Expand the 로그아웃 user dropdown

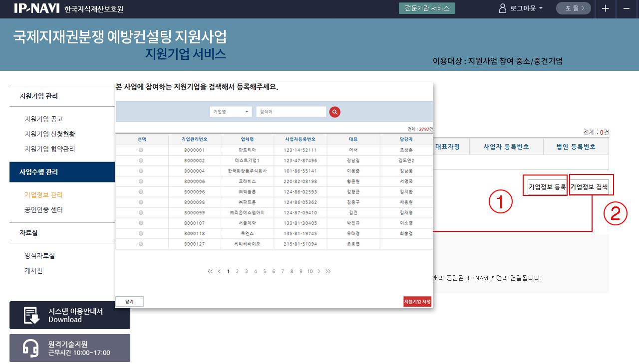click(x=521, y=8)
